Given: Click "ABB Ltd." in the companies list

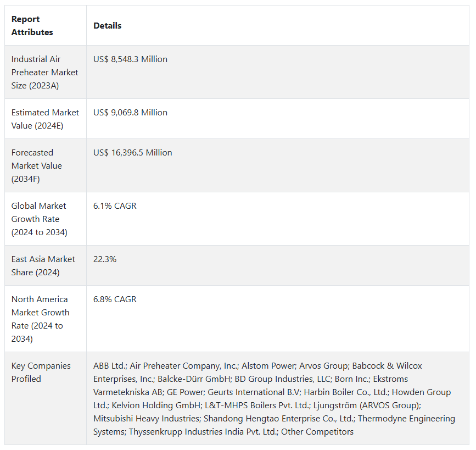Looking at the screenshot, I should pyautogui.click(x=109, y=366).
